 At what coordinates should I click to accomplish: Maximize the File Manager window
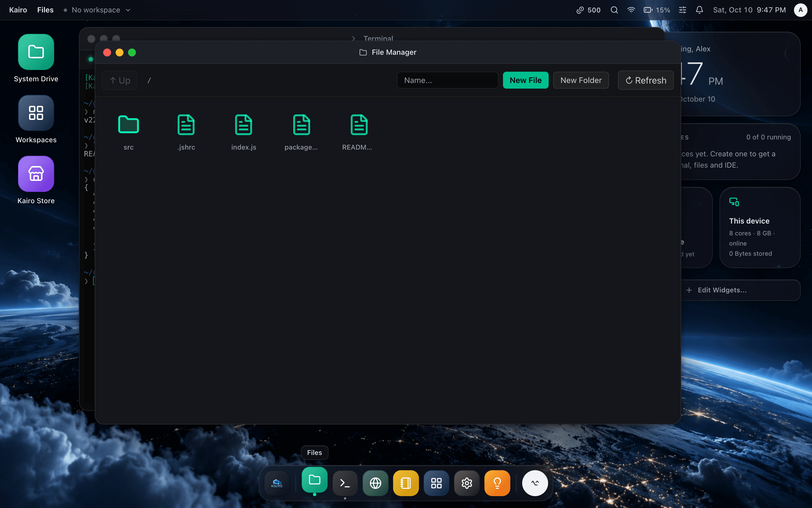(x=132, y=52)
